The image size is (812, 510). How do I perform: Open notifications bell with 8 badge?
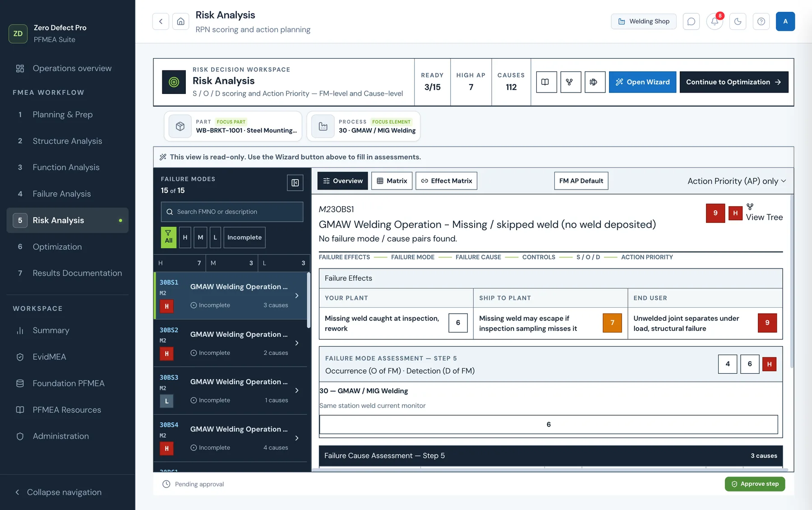[x=715, y=21]
